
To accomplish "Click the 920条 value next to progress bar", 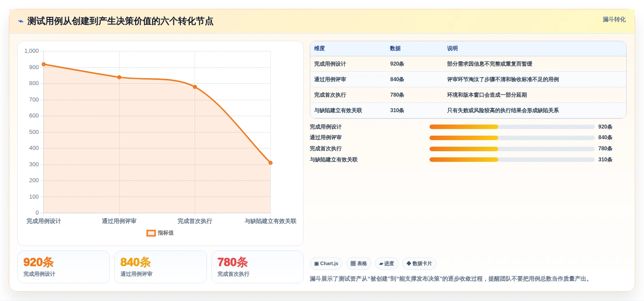I will click(605, 127).
